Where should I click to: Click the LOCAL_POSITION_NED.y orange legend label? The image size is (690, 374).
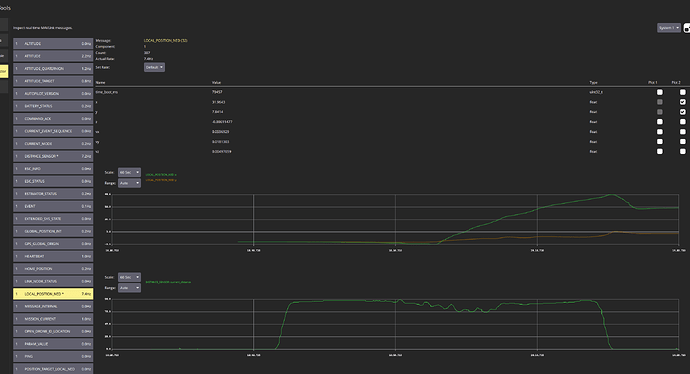(x=161, y=180)
